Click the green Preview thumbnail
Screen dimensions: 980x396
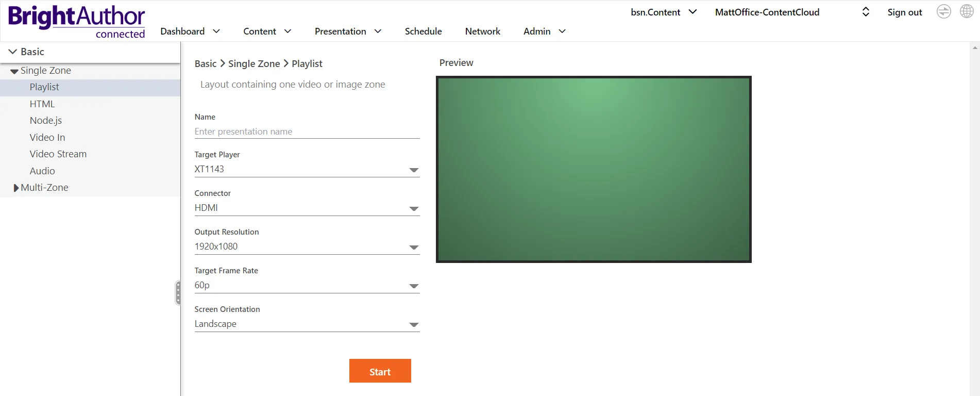(594, 169)
